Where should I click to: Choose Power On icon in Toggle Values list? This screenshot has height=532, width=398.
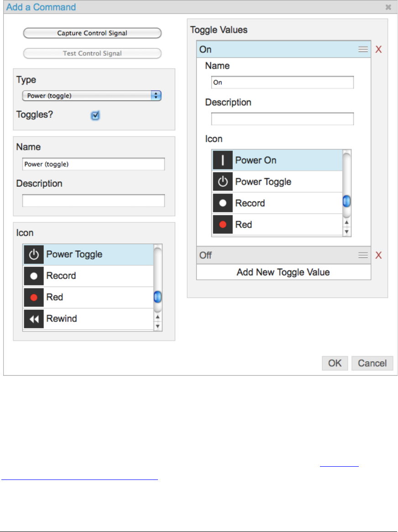click(278, 160)
